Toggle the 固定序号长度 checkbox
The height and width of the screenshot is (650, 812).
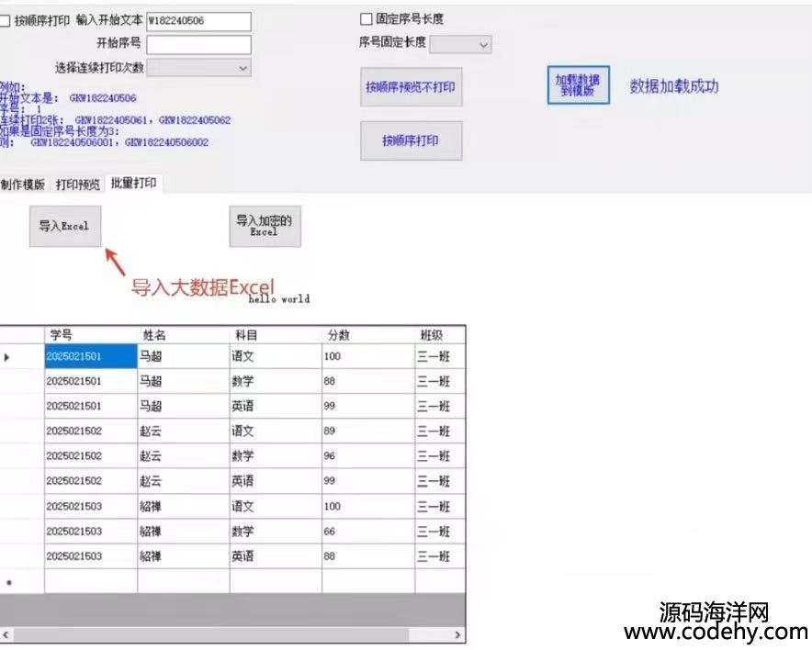[367, 19]
